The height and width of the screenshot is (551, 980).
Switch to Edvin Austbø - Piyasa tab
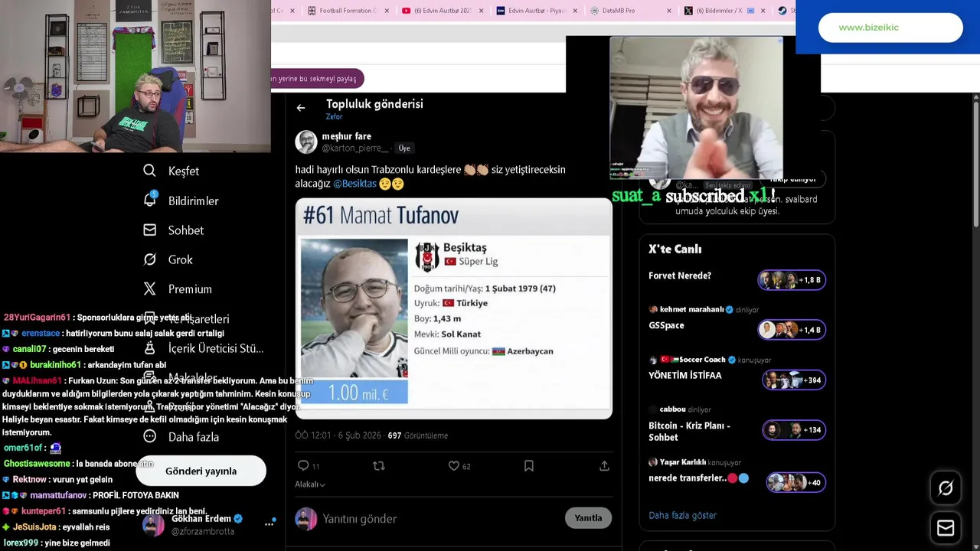537,11
